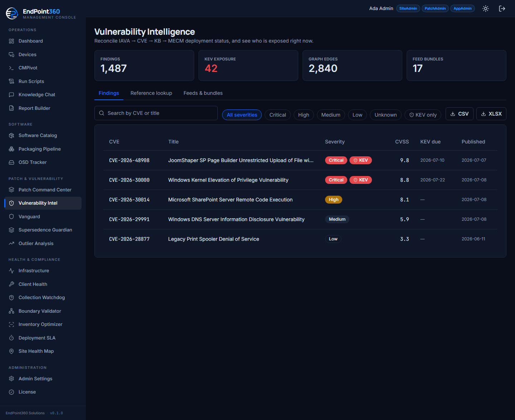Open Supersedence Guardian icon

tap(11, 230)
